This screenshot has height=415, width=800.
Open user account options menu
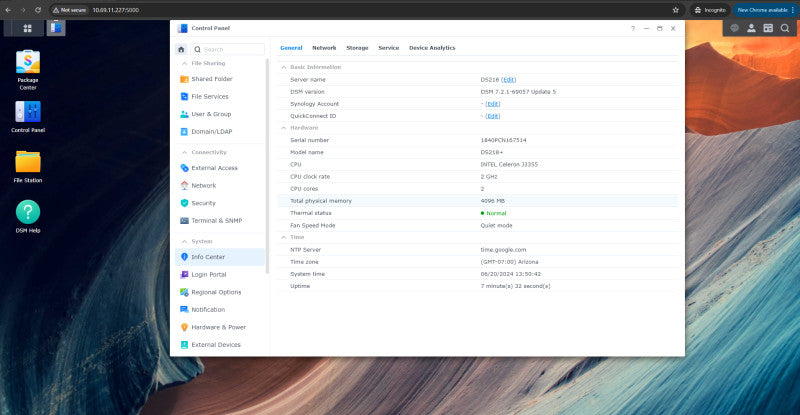[x=751, y=28]
